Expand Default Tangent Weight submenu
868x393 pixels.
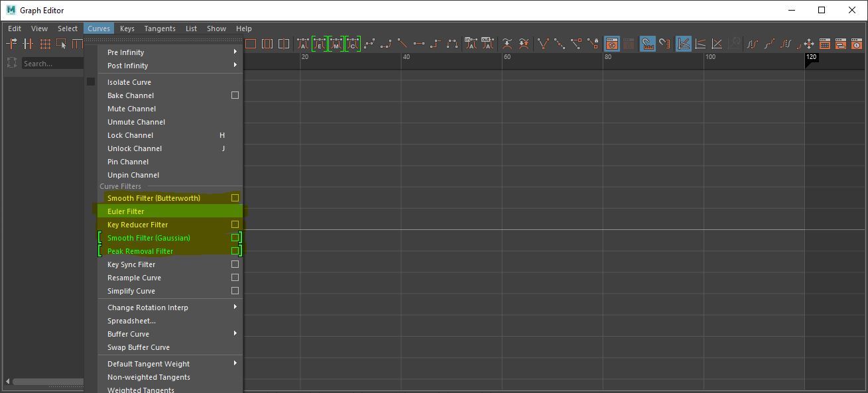pyautogui.click(x=170, y=364)
